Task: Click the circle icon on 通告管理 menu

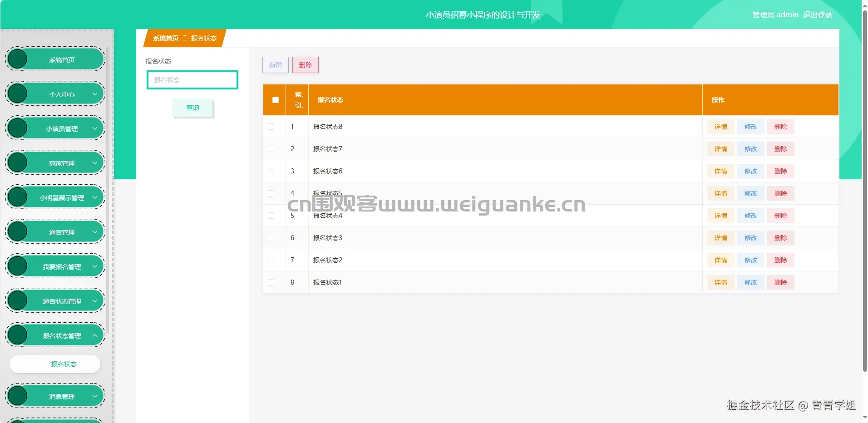Action: pyautogui.click(x=18, y=231)
